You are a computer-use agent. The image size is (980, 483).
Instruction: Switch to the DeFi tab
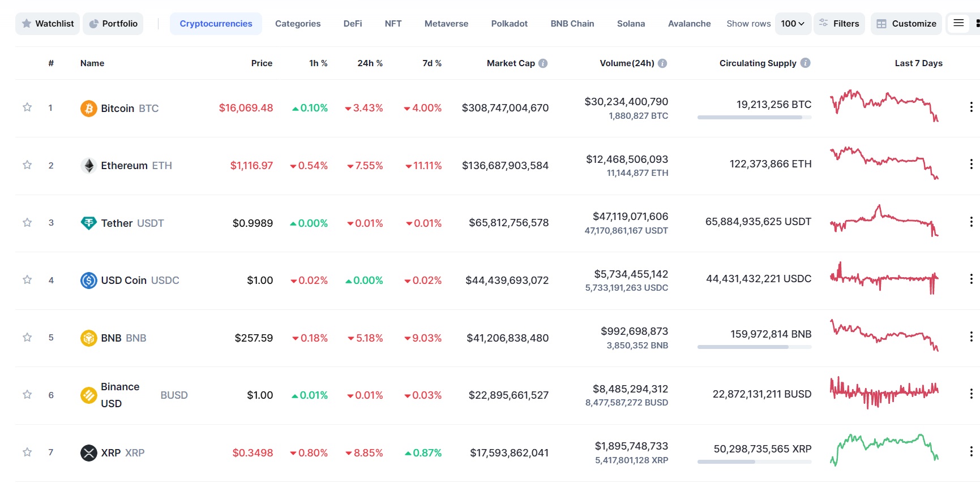point(353,24)
